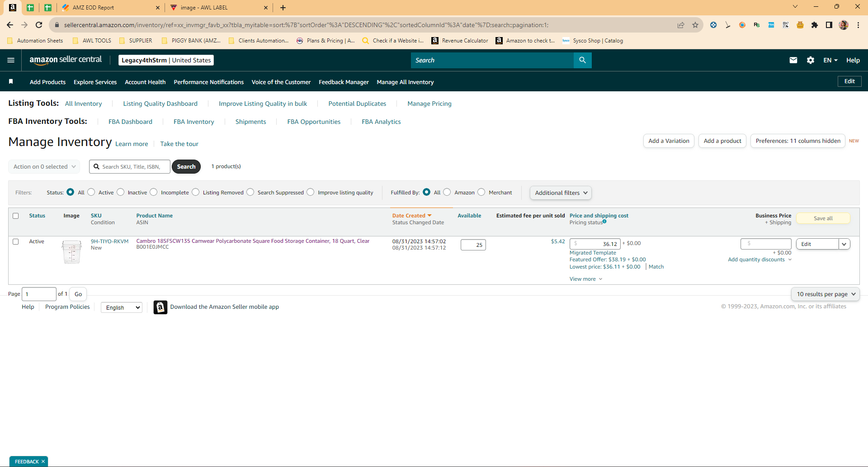
Task: Reload the page with the refresh icon
Action: (x=39, y=25)
